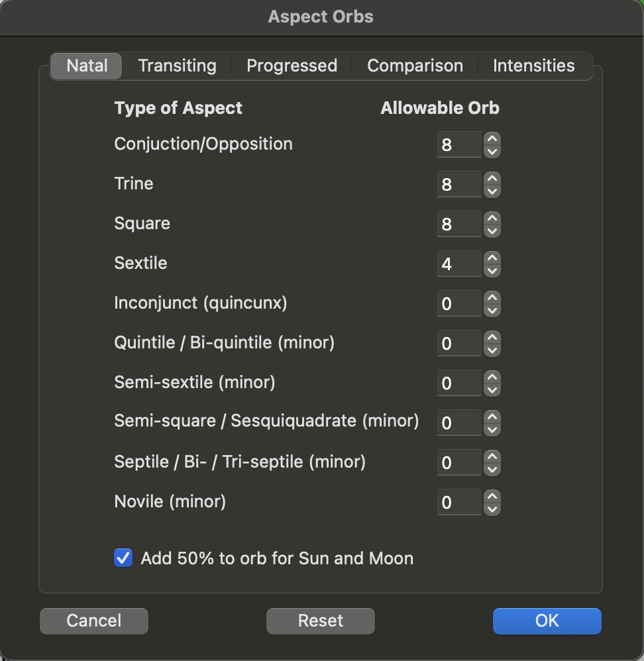
Task: Switch to the Transiting tab
Action: click(x=177, y=66)
